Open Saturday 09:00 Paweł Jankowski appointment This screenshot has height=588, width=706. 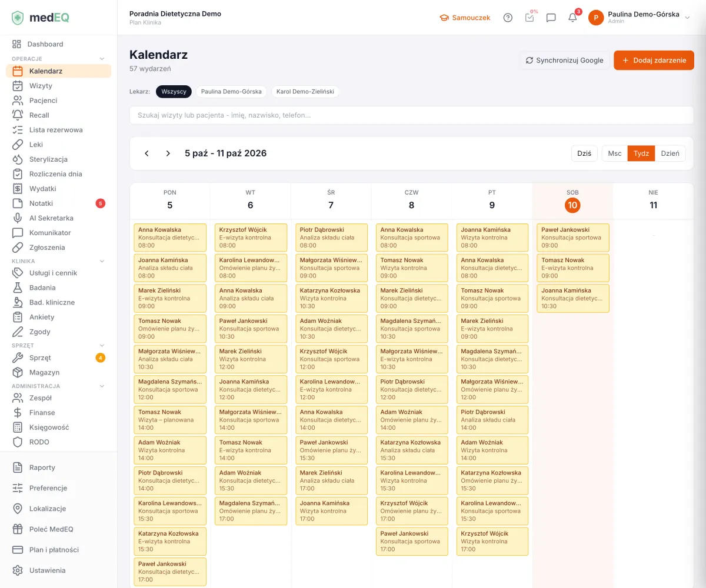572,238
